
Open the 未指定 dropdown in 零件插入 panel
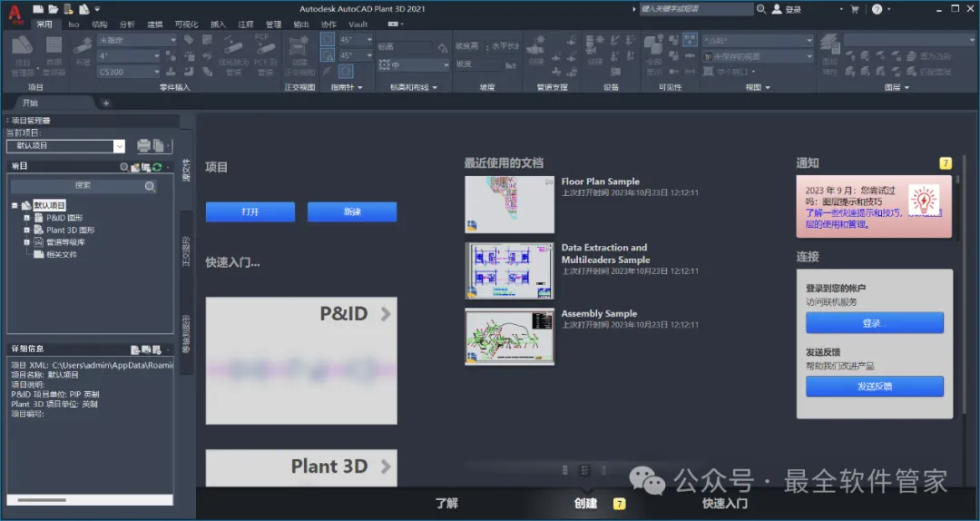click(137, 40)
